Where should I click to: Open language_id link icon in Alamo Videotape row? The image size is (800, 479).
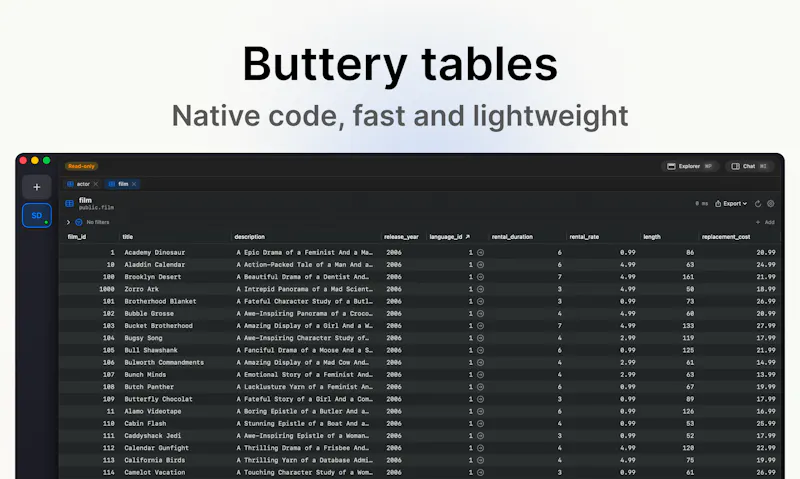(x=480, y=411)
